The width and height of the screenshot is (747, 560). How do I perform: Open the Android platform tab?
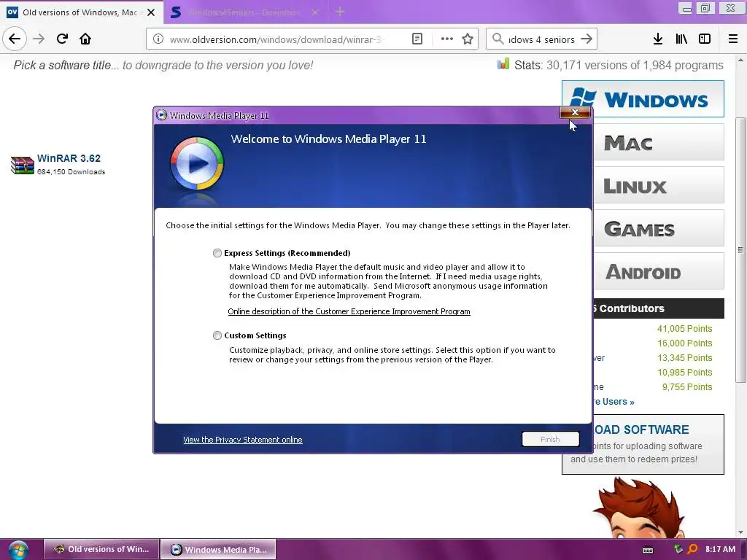click(x=659, y=271)
